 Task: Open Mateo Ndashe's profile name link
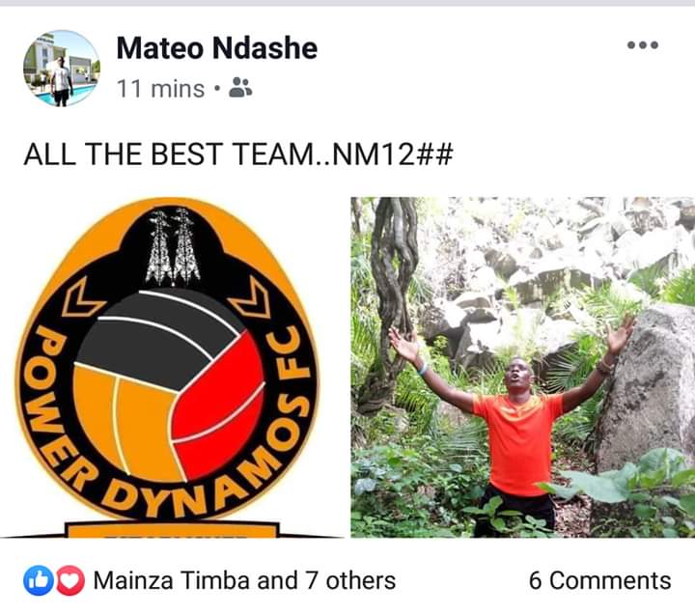tap(217, 48)
